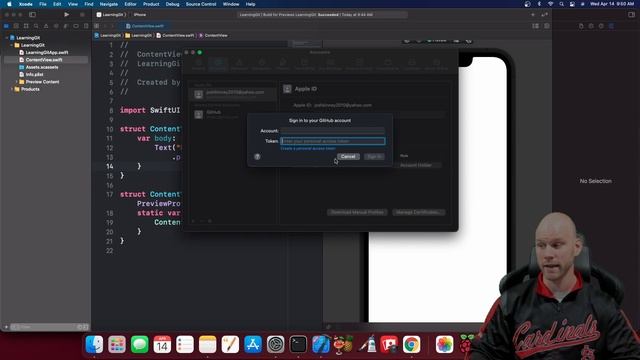Collapse the LearningGit folder group
Image resolution: width=640 pixels, height=360 pixels.
point(11,45)
